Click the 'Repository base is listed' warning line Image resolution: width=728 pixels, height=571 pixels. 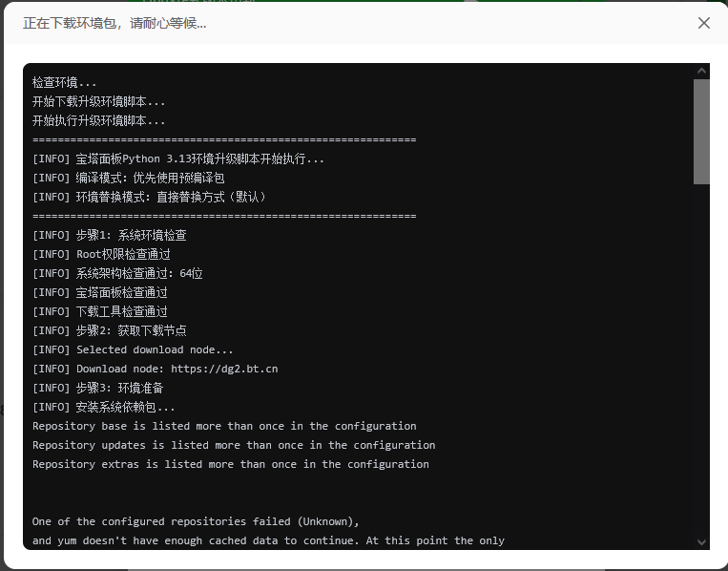tap(224, 426)
